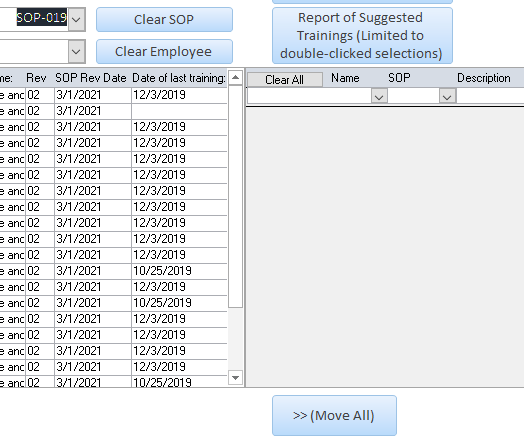Screen dimensions: 524x439
Task: Click the empty last training cell in row two
Action: pos(179,111)
